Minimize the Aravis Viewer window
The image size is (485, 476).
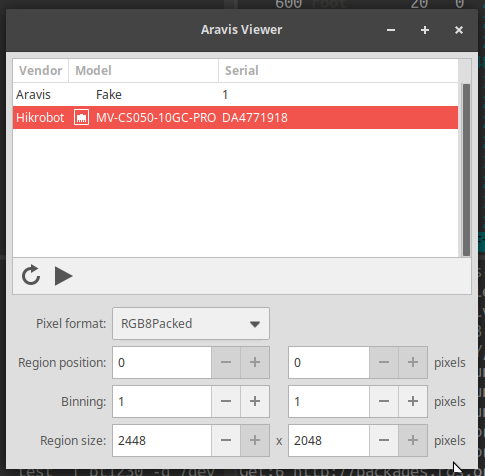coord(391,30)
